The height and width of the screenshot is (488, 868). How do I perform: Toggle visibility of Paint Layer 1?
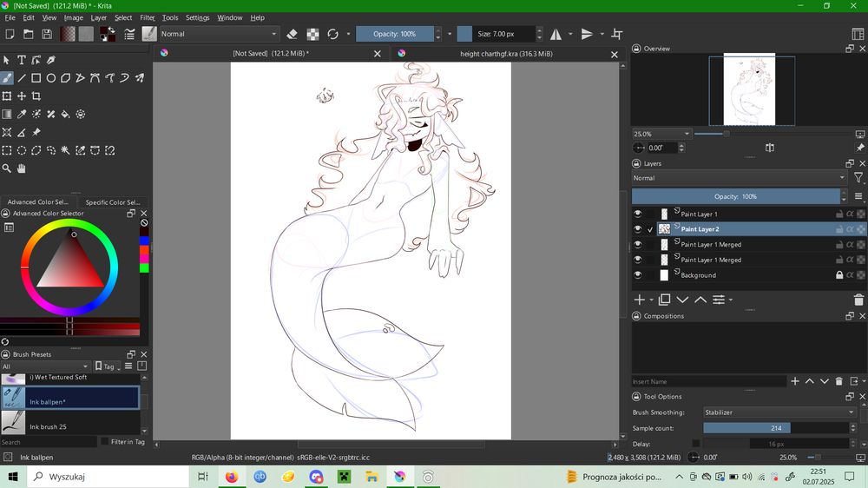coord(638,214)
